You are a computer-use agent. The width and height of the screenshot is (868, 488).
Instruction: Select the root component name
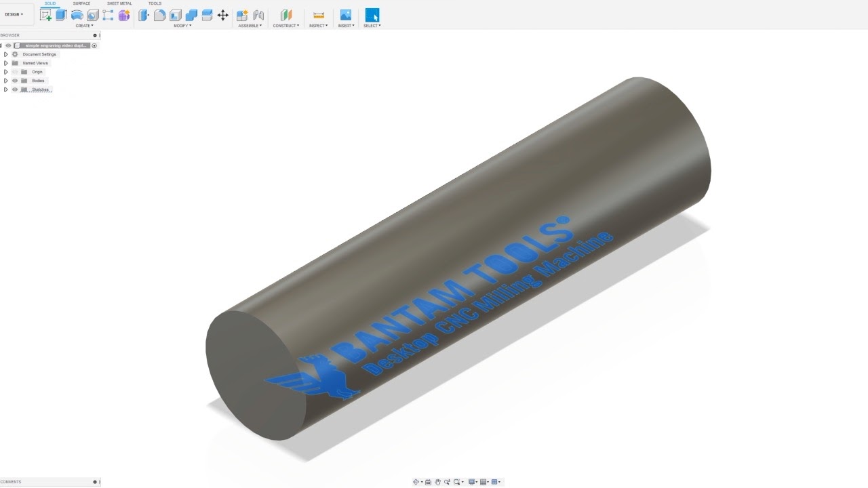(x=57, y=45)
